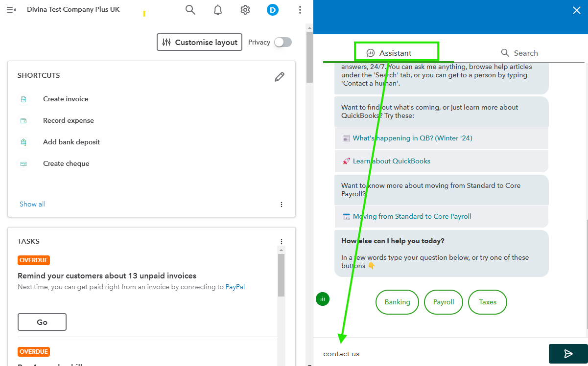The width and height of the screenshot is (588, 366).
Task: Toggle the Privacy switch
Action: point(283,42)
